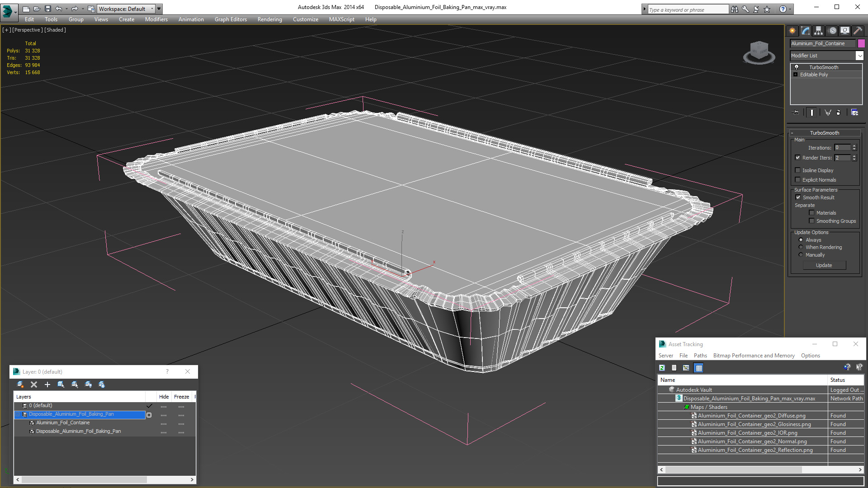Uncheck Smooth Result checkbox
The height and width of the screenshot is (488, 868).
[x=798, y=197]
